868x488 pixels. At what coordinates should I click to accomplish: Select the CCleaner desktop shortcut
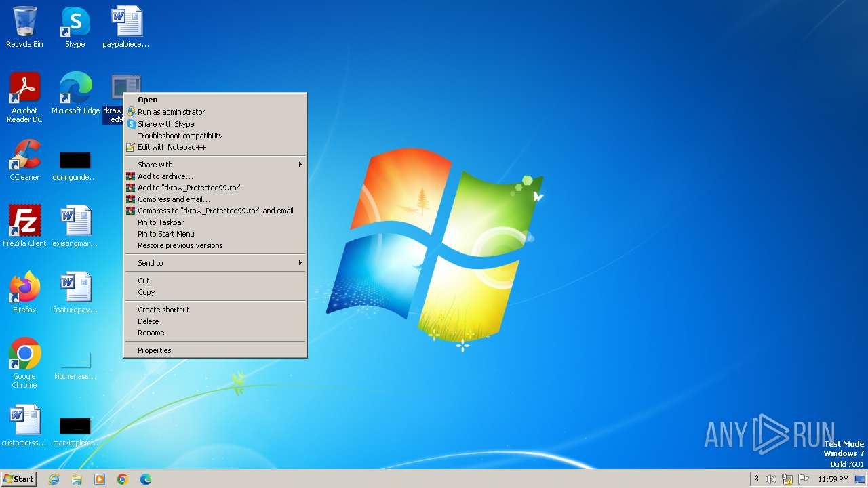pos(24,160)
